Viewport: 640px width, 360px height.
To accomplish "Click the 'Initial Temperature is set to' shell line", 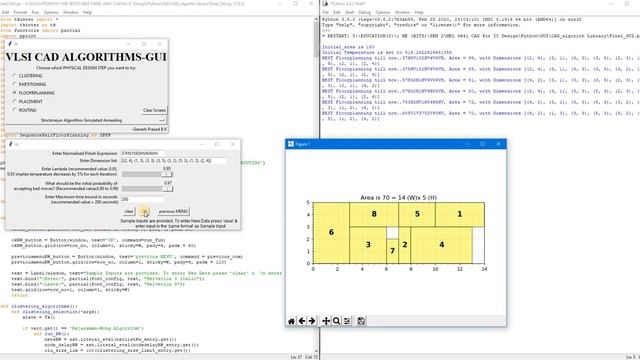I will [387, 52].
